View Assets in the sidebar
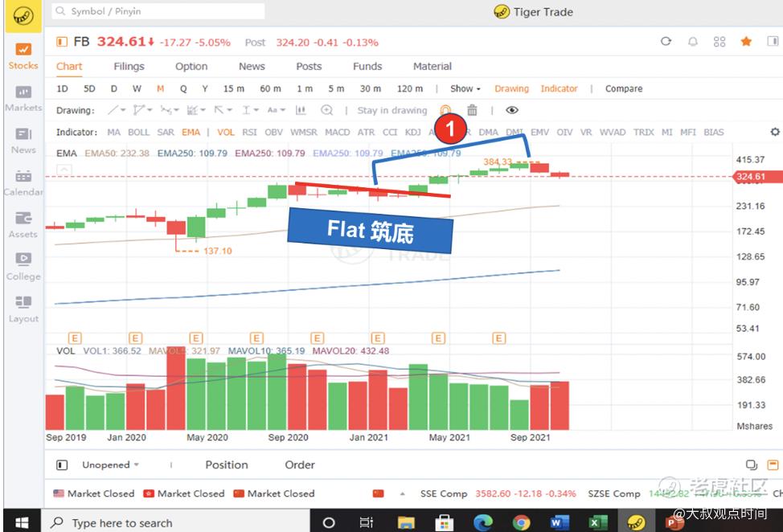Image resolution: width=783 pixels, height=532 pixels. point(23,226)
